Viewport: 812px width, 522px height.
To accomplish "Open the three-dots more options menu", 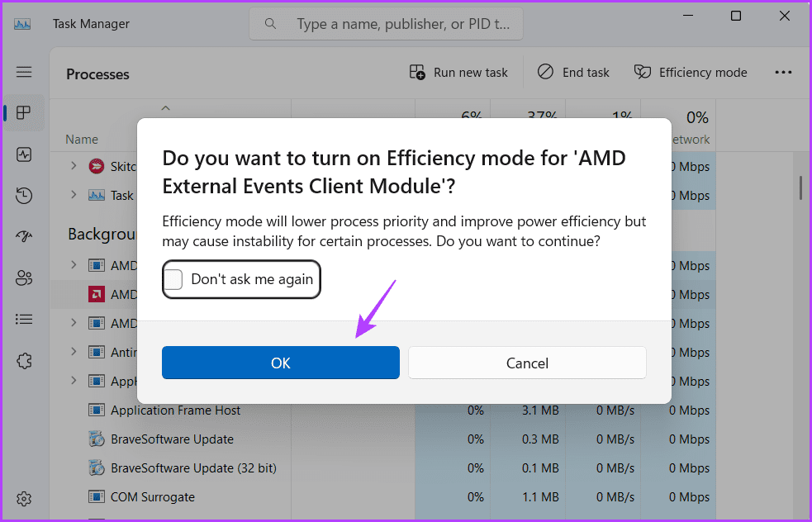I will point(783,73).
